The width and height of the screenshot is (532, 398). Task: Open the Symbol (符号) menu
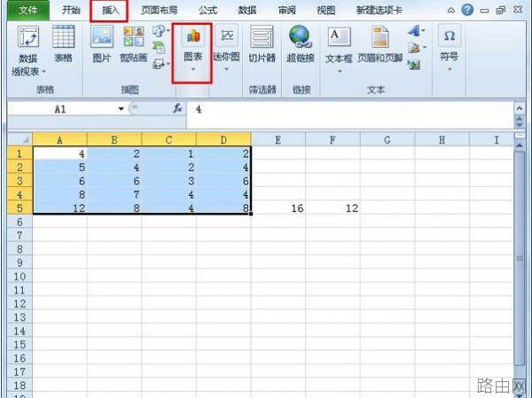(x=450, y=46)
